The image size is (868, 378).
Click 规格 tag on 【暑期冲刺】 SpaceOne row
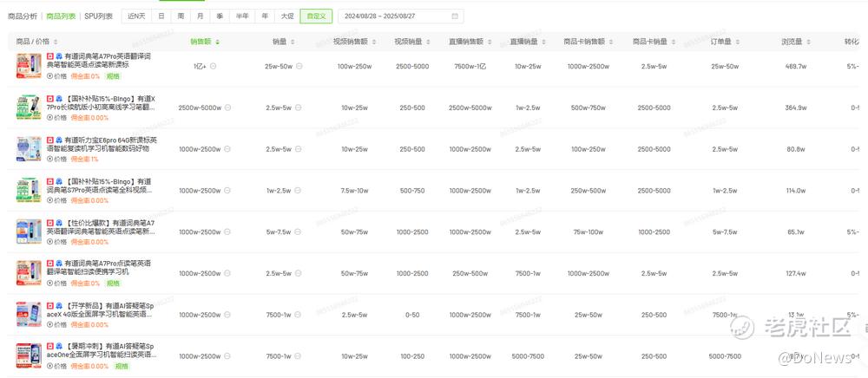(122, 366)
